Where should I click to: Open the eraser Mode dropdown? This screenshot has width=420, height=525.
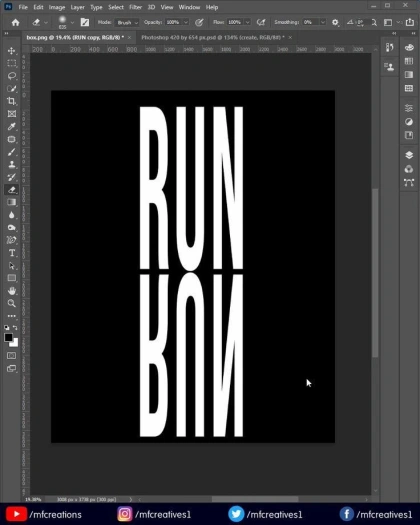pyautogui.click(x=127, y=22)
